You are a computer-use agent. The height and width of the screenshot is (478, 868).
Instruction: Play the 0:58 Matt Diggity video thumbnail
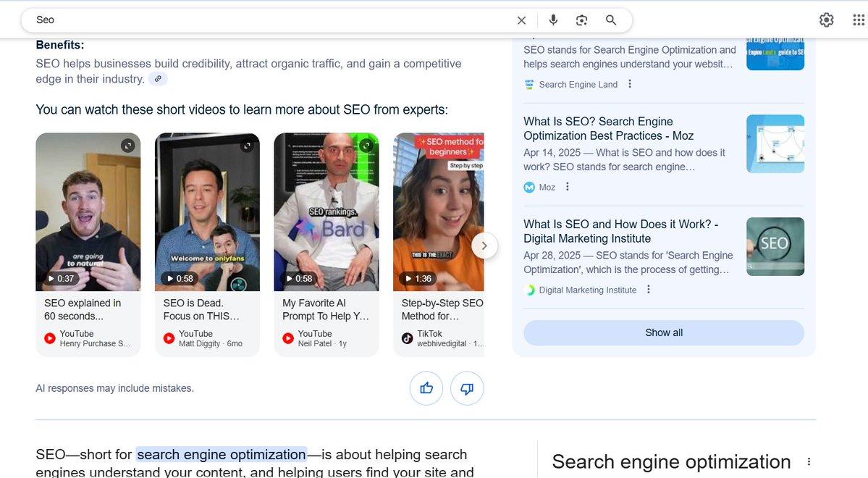[x=207, y=211]
